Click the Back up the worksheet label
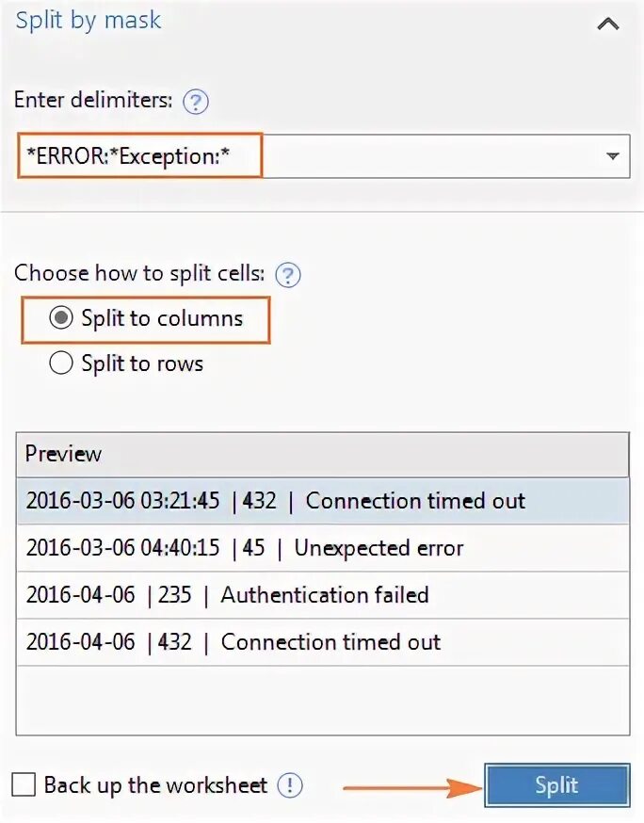644x823 pixels. tap(156, 785)
